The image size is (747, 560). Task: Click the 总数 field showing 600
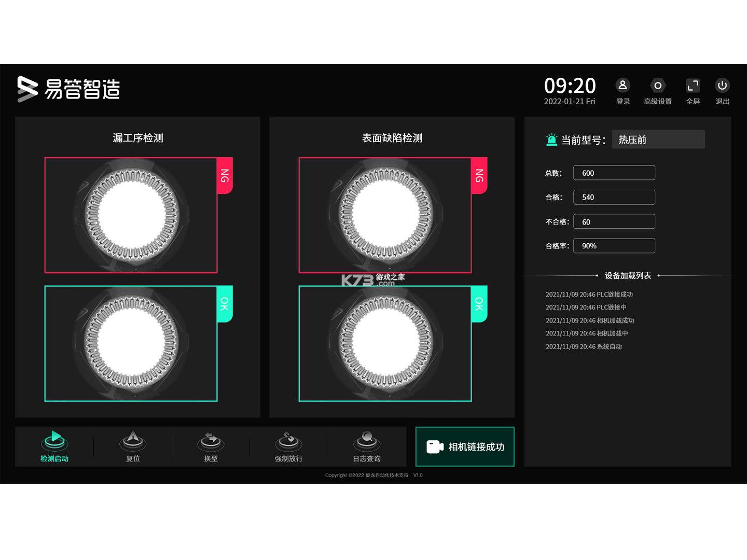pos(614,173)
